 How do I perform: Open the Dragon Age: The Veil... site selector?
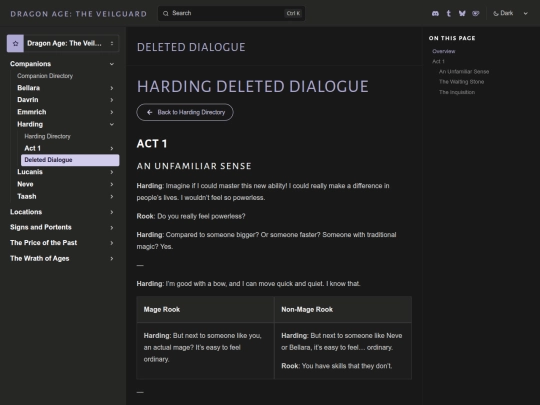tap(63, 43)
